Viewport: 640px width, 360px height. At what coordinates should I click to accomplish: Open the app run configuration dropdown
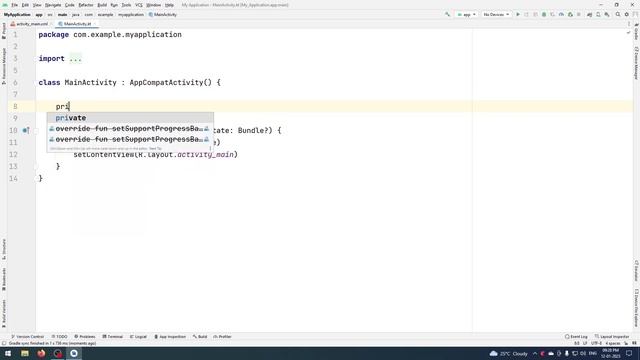467,15
